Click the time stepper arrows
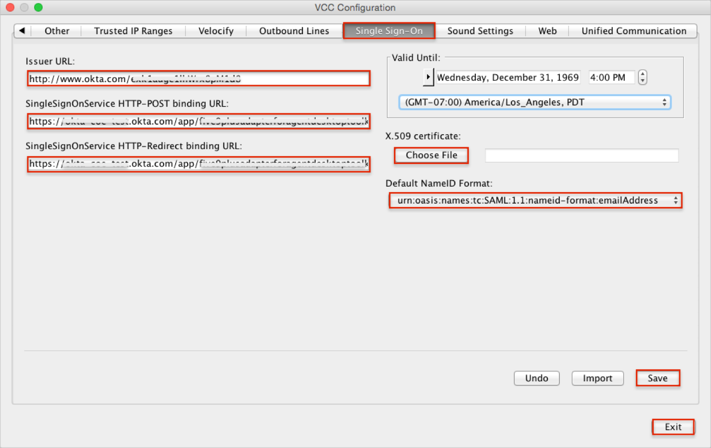The height and width of the screenshot is (448, 711). tap(642, 77)
